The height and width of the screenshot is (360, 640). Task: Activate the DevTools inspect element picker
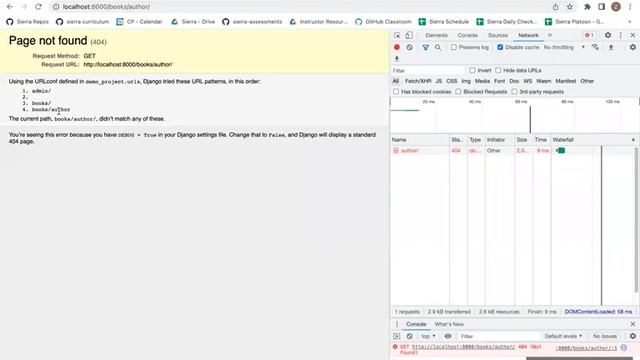pyautogui.click(x=397, y=36)
